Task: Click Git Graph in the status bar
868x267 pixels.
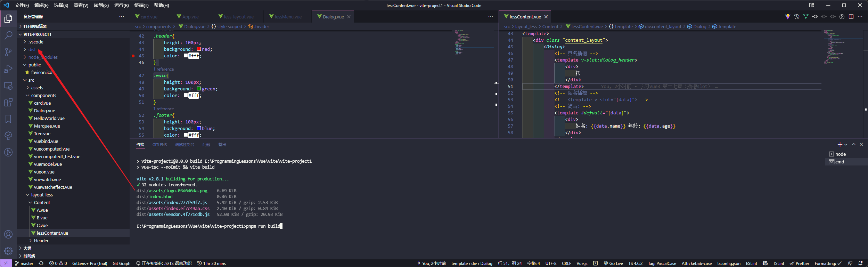Action: (122, 263)
